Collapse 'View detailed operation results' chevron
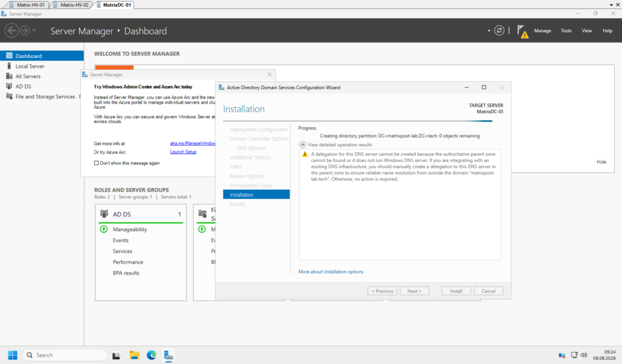 click(x=302, y=144)
